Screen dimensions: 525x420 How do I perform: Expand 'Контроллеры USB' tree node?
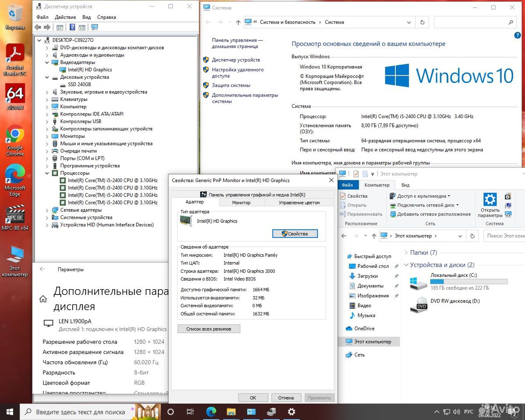[x=47, y=121]
